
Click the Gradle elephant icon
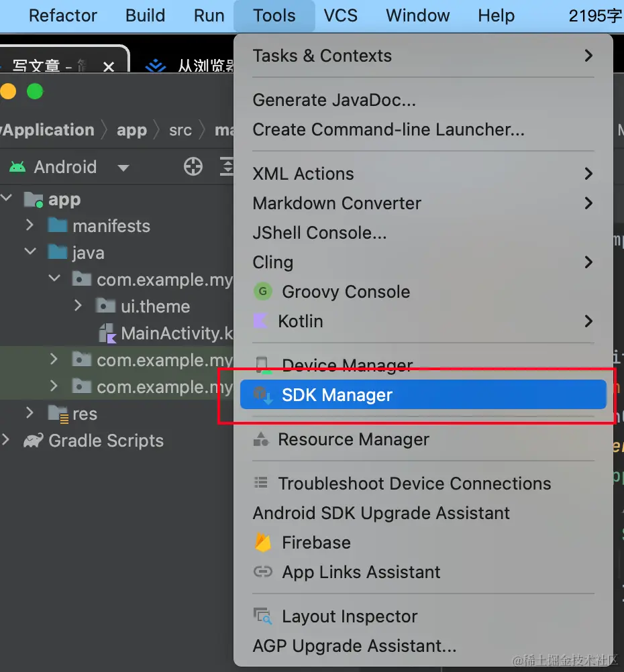coord(33,441)
